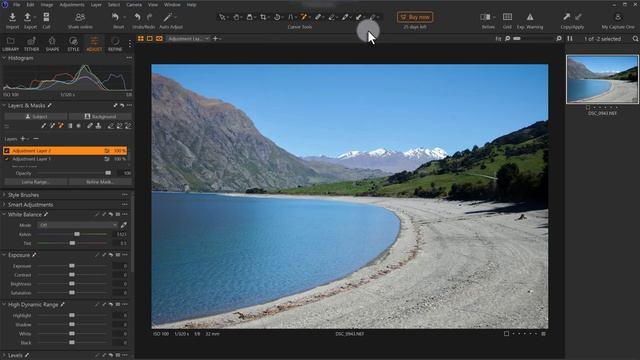640x360 pixels.
Task: Open the Histogram panel options menu
Action: pyautogui.click(x=129, y=58)
